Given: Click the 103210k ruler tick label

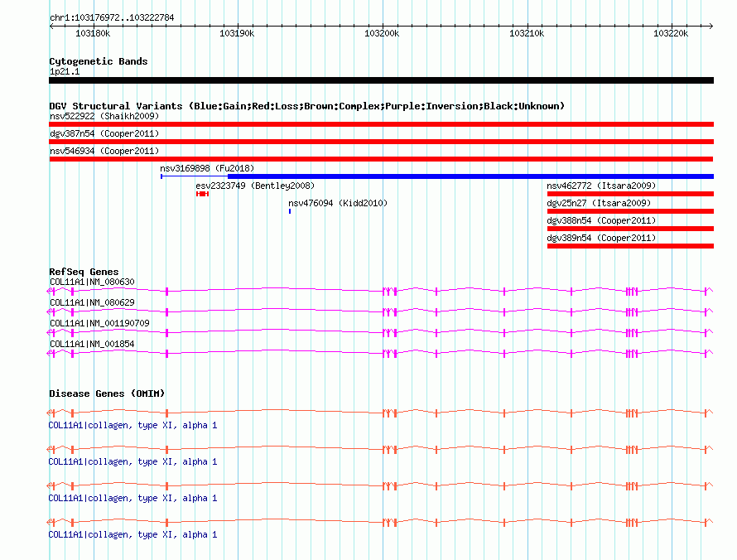Looking at the screenshot, I should (x=527, y=33).
